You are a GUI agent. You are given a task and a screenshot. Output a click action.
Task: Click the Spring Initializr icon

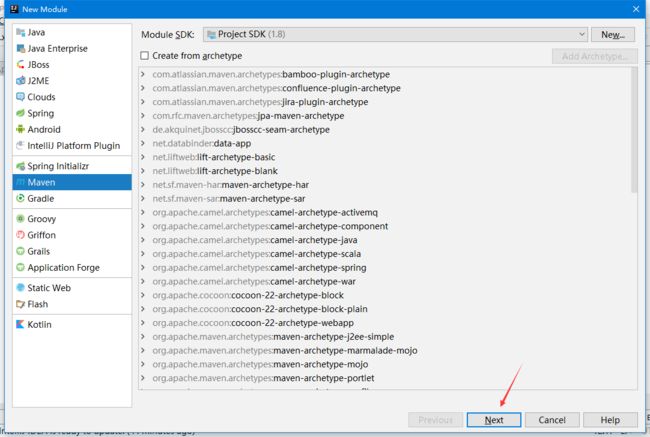coord(20,166)
